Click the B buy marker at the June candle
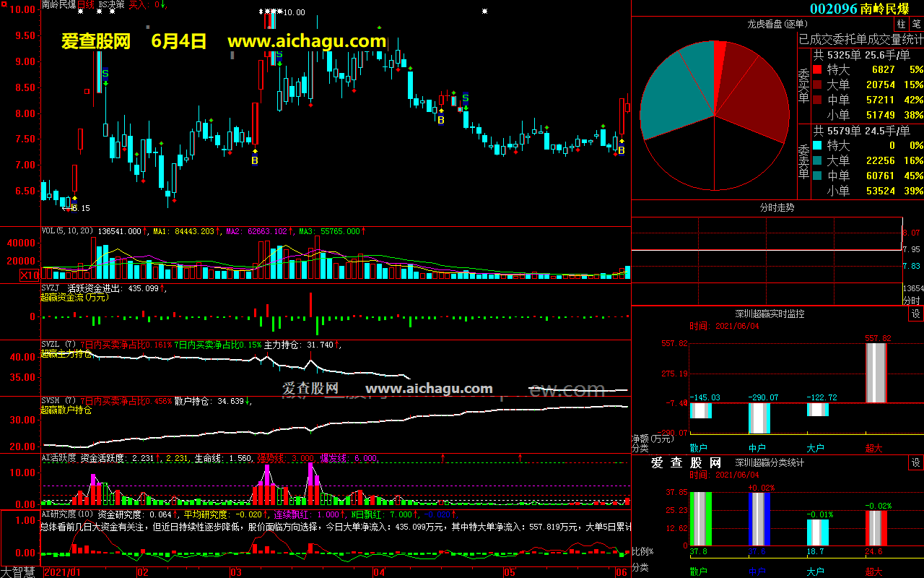The height and width of the screenshot is (578, 924). click(621, 150)
